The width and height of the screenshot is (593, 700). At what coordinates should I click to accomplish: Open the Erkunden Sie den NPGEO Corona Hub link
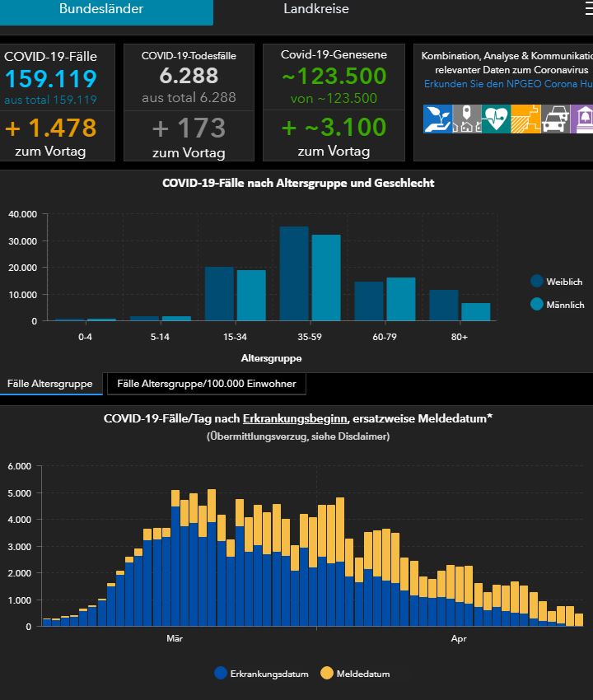pos(508,84)
